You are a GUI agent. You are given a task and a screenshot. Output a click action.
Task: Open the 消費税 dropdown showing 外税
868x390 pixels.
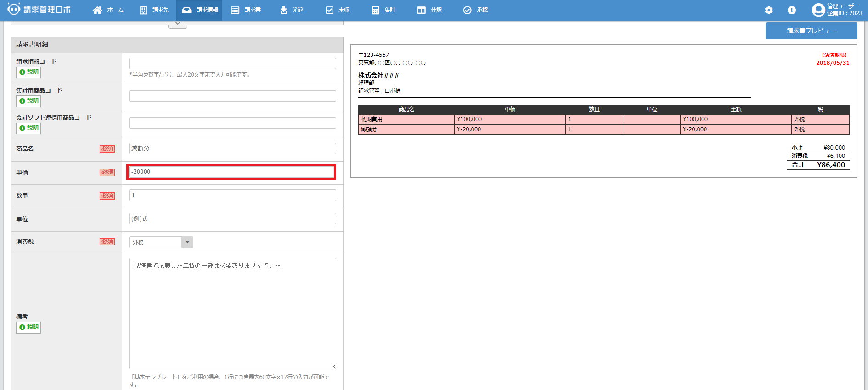[x=161, y=242]
